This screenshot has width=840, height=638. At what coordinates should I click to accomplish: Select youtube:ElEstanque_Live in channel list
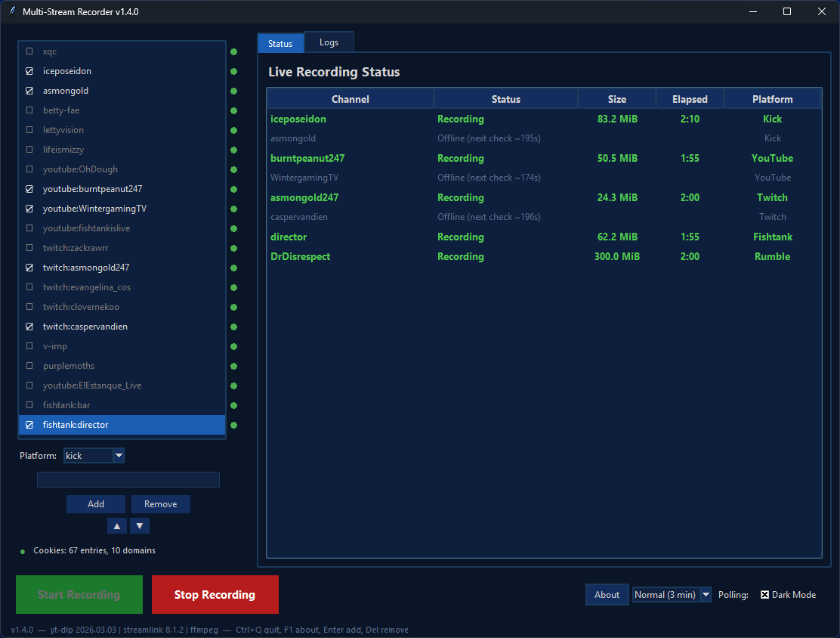pos(122,386)
